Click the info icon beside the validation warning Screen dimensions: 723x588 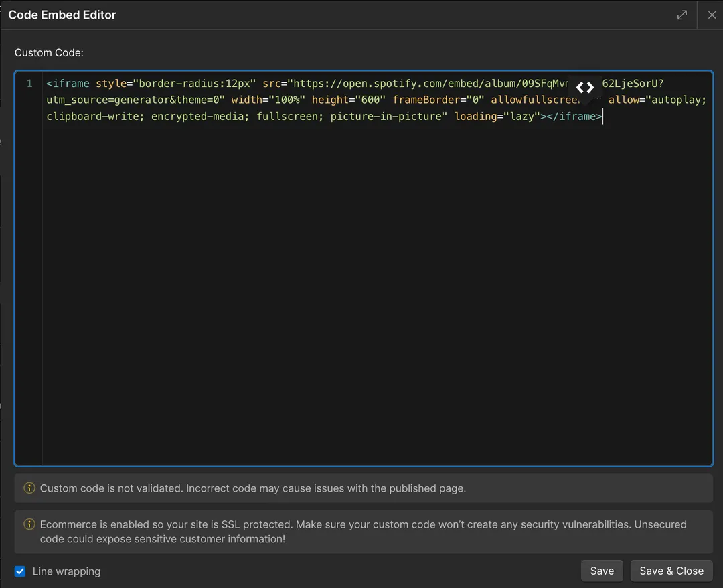(x=29, y=488)
